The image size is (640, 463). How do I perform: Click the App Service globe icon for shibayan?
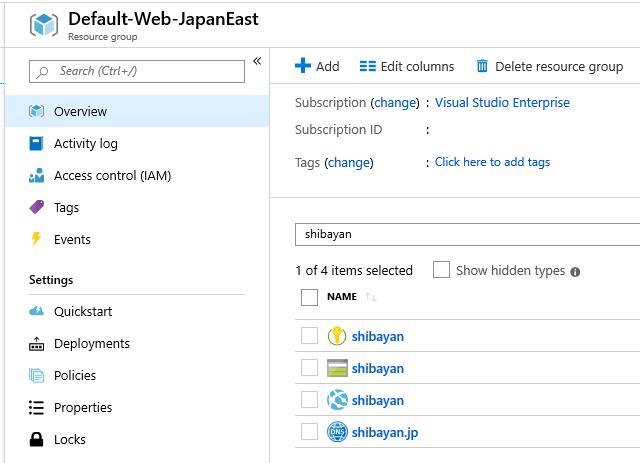tap(337, 400)
